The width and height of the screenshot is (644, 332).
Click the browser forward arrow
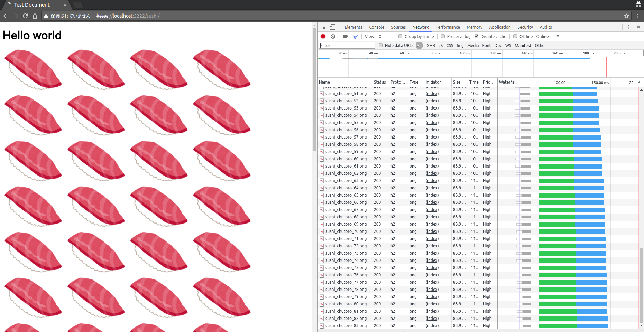click(x=16, y=16)
